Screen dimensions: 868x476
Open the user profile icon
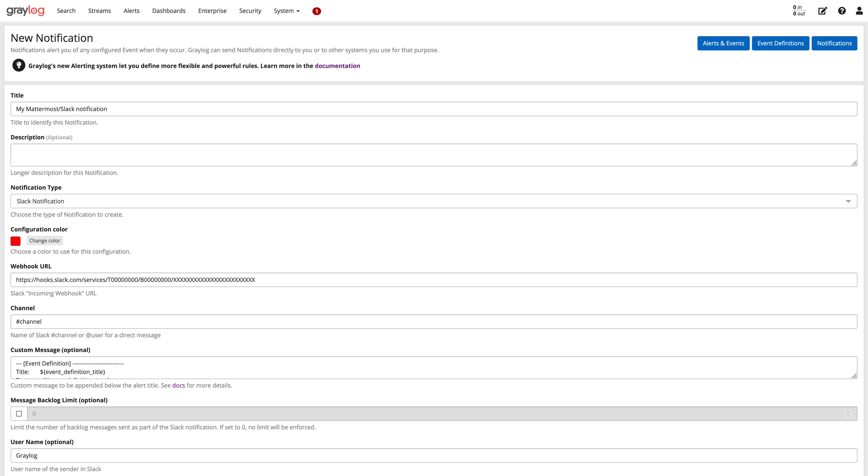click(x=859, y=10)
